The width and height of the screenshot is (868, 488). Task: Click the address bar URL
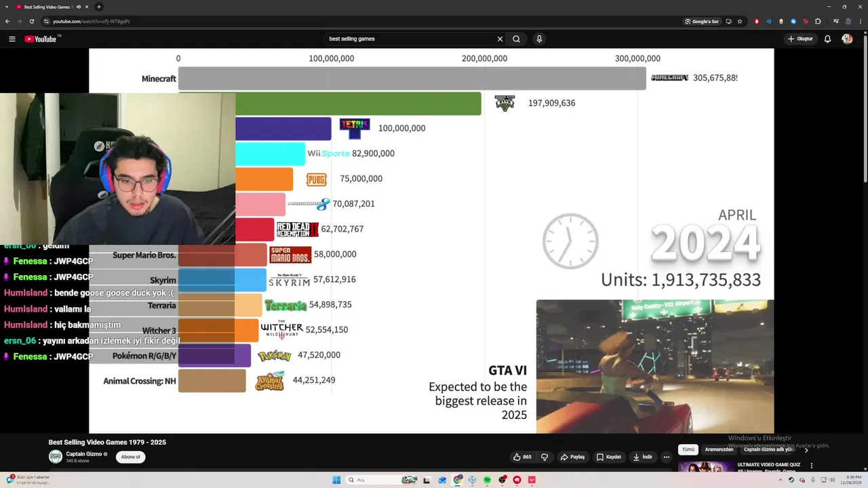click(x=92, y=21)
